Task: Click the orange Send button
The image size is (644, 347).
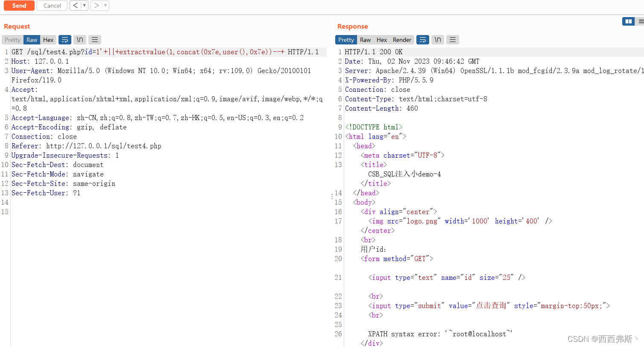Action: point(19,6)
